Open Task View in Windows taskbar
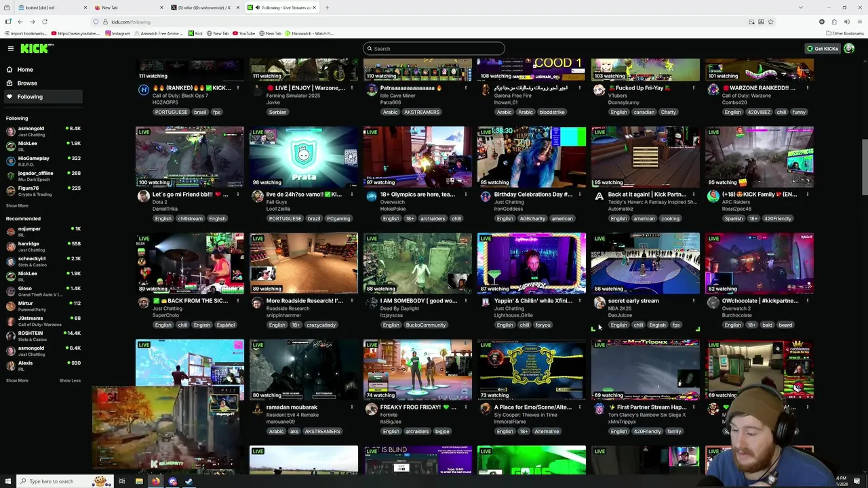The width and height of the screenshot is (868, 488). (x=122, y=481)
